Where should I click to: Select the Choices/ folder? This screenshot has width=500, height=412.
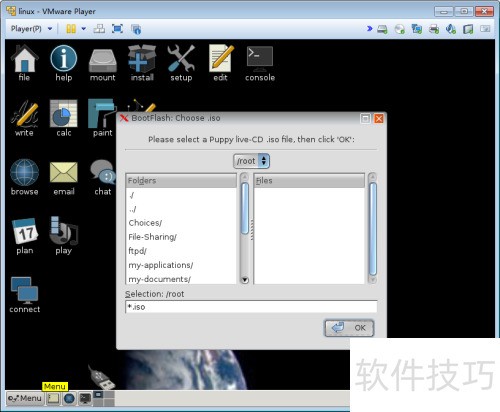[x=181, y=223]
